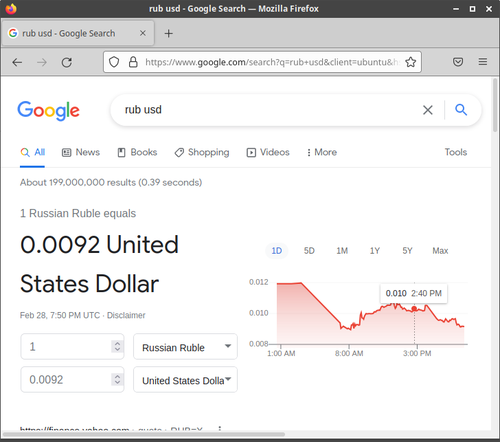Submit search with blue magnifier icon
Viewport: 500px width, 442px height.
point(461,109)
